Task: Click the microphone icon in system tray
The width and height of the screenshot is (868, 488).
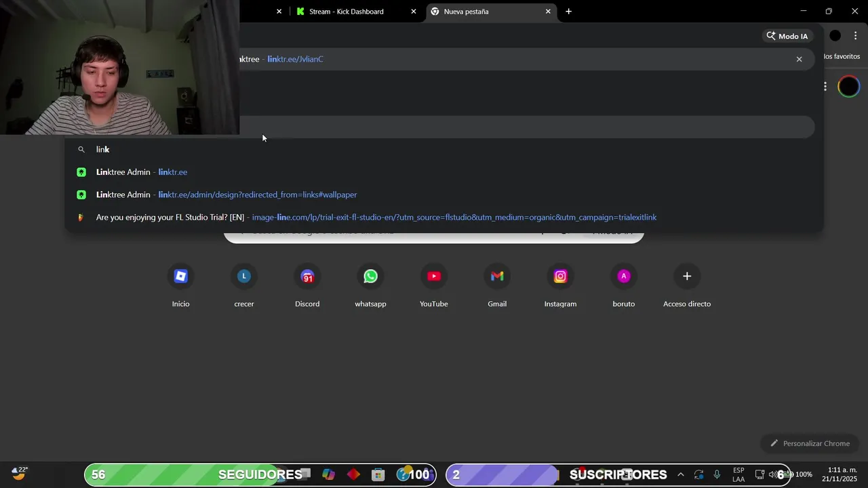Action: (717, 474)
